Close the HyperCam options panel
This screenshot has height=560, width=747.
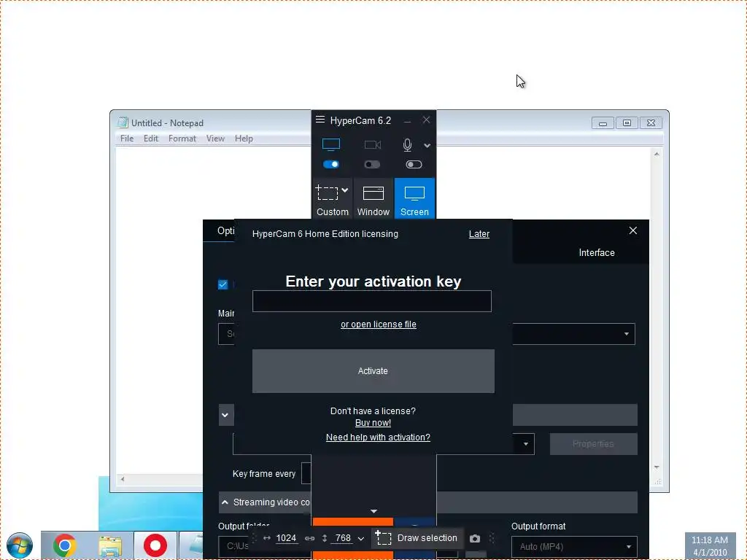[632, 230]
